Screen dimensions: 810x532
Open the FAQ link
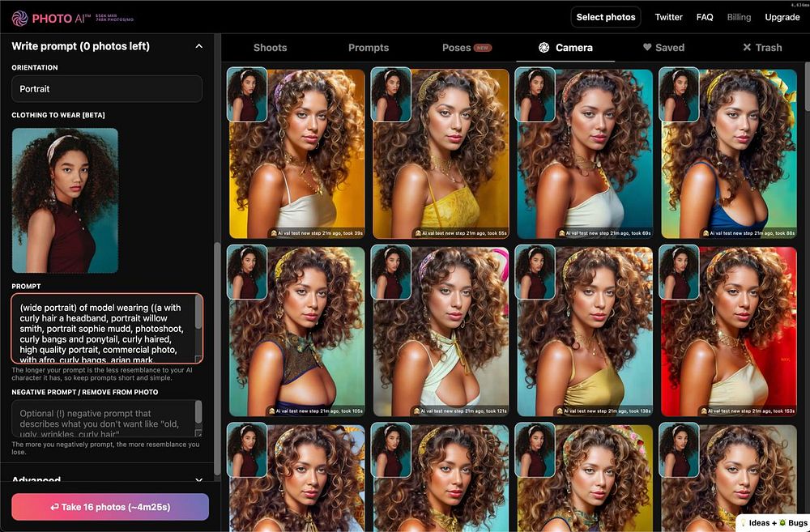(x=705, y=17)
